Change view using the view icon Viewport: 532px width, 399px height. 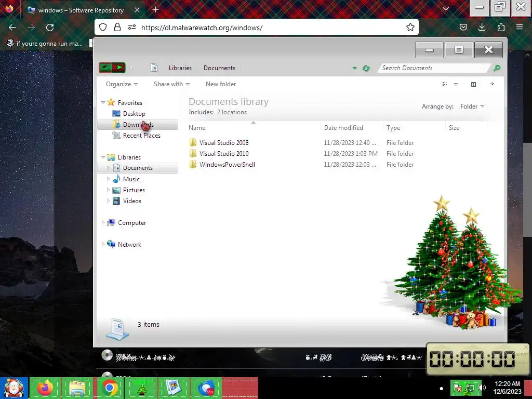click(445, 84)
